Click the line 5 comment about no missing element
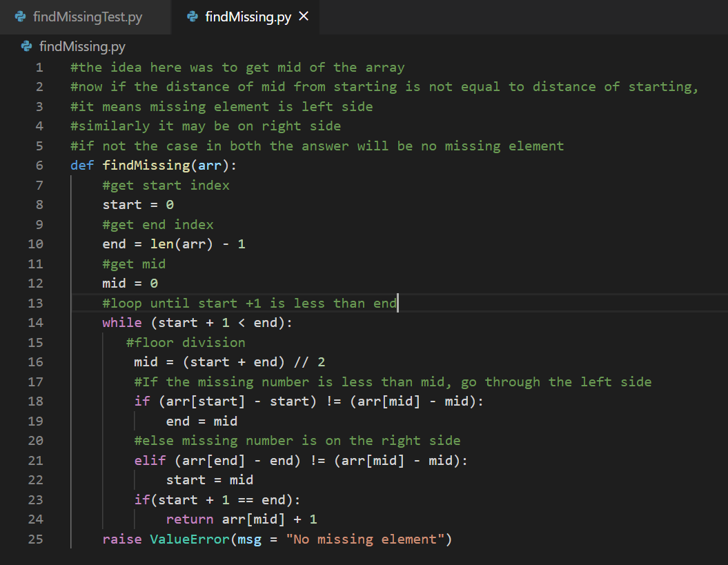The image size is (728, 565). click(317, 146)
